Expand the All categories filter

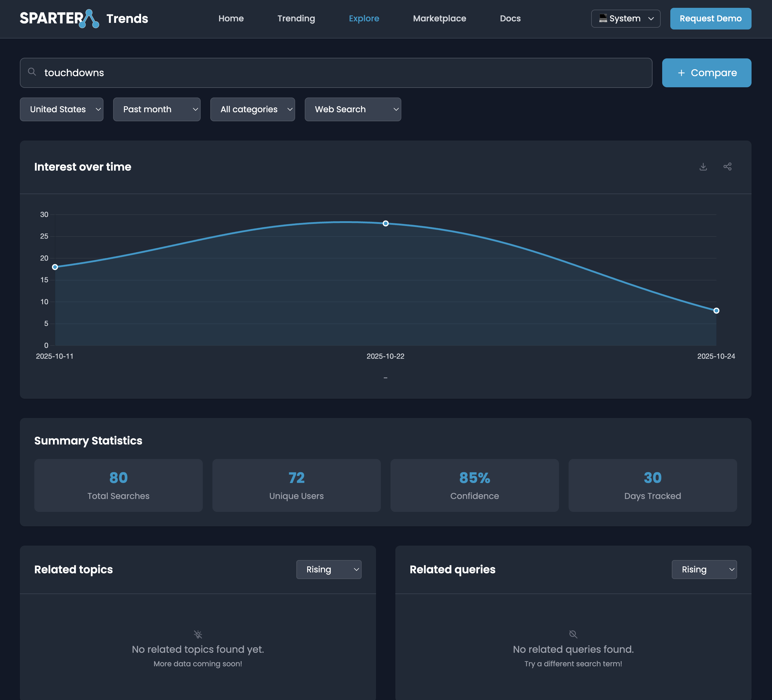click(x=252, y=109)
